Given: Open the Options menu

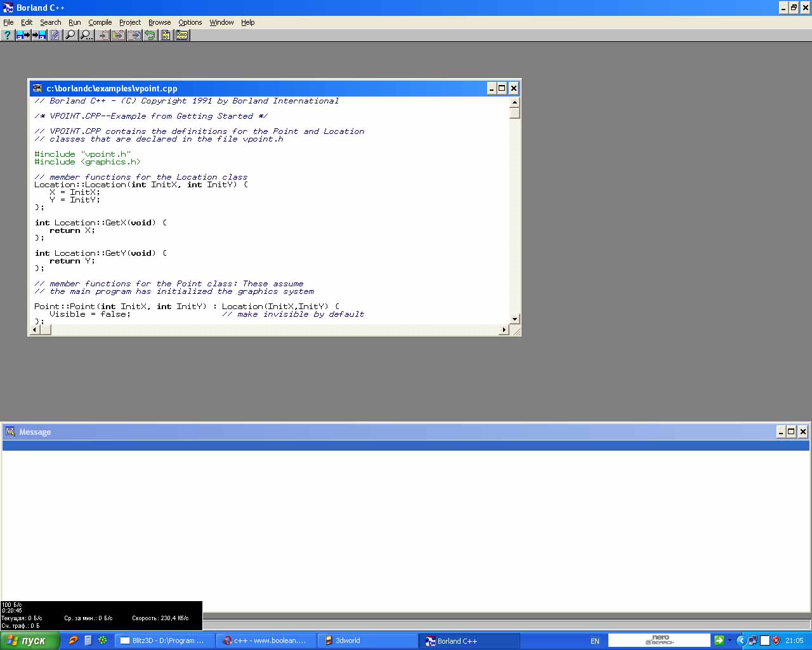Looking at the screenshot, I should [190, 22].
